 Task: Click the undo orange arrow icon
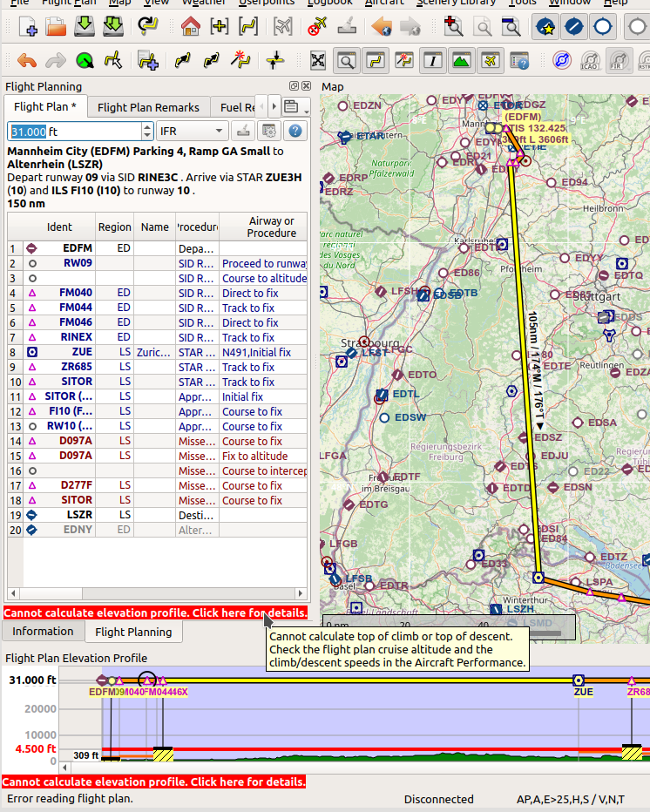point(26,61)
